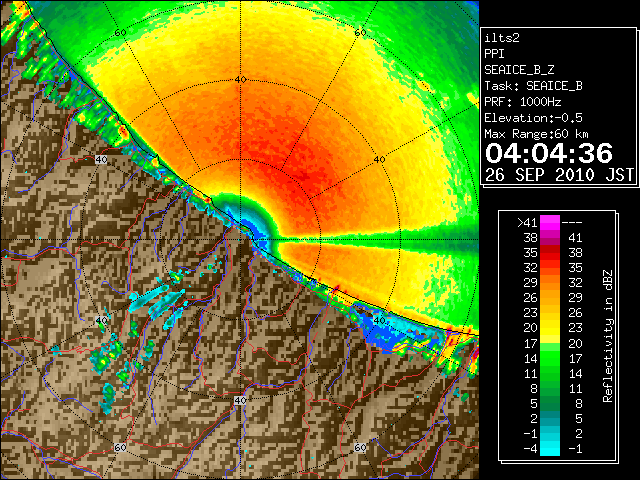
Task: Click the "40" range label on the south axis
Action: [240, 400]
